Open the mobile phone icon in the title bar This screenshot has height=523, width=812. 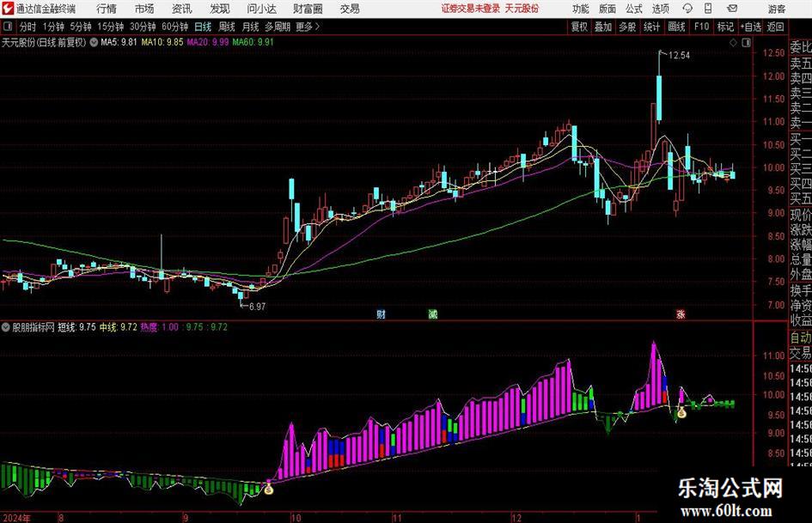coord(708,9)
